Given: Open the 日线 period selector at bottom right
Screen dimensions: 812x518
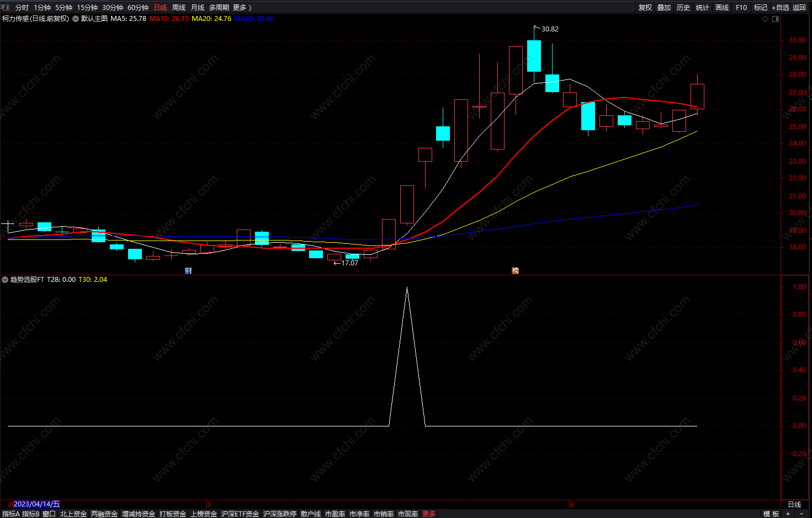Looking at the screenshot, I should pos(794,504).
